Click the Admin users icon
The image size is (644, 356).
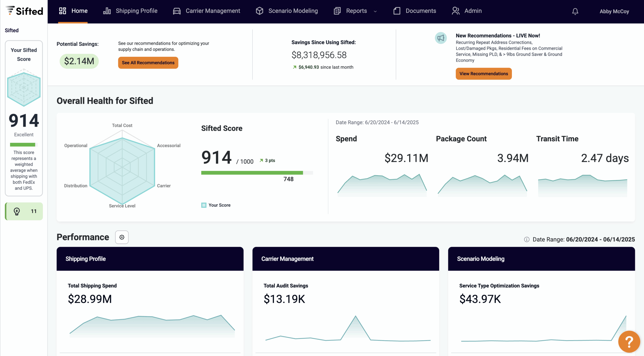pos(456,11)
